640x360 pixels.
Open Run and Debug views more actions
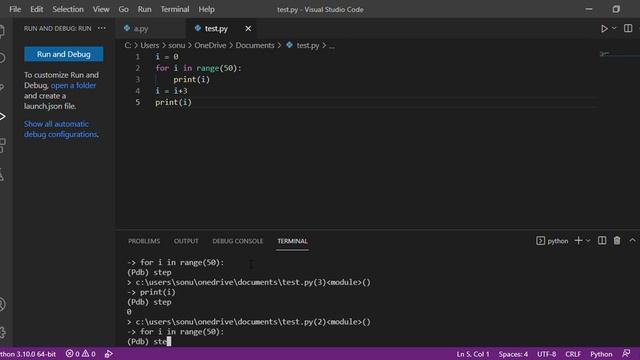click(102, 28)
